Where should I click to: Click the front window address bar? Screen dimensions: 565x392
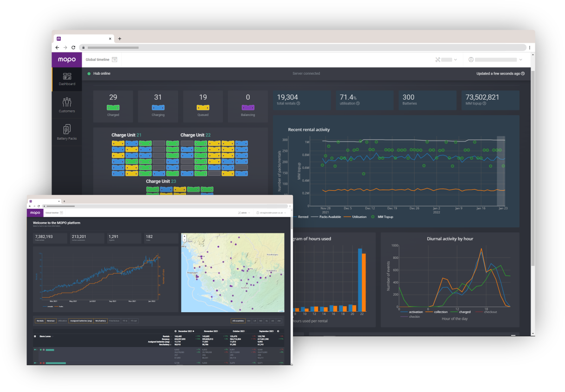(164, 206)
